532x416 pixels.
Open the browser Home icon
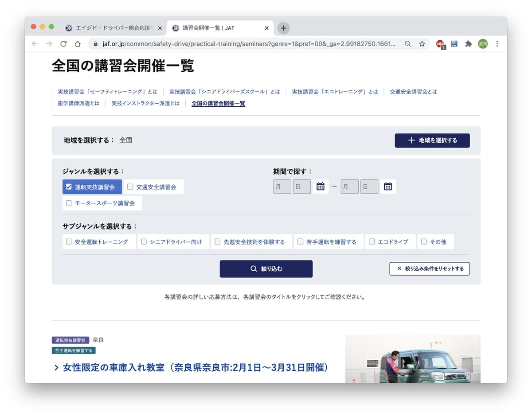[x=78, y=44]
